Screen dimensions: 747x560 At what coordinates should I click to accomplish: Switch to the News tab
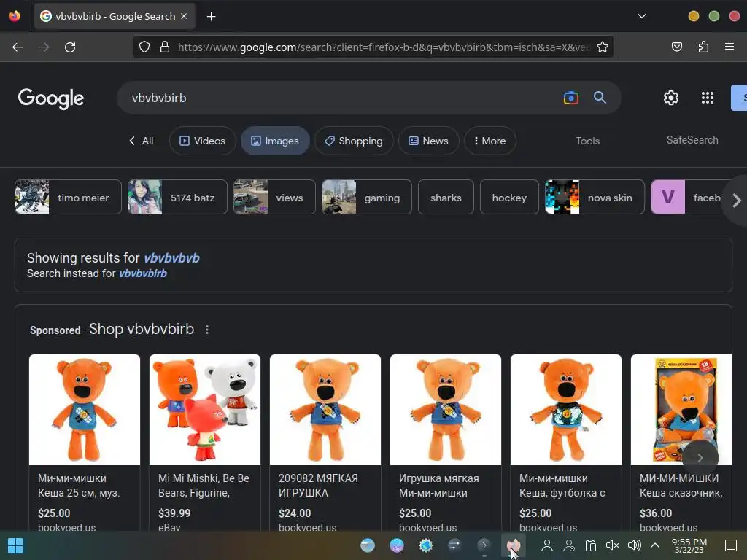tap(429, 141)
